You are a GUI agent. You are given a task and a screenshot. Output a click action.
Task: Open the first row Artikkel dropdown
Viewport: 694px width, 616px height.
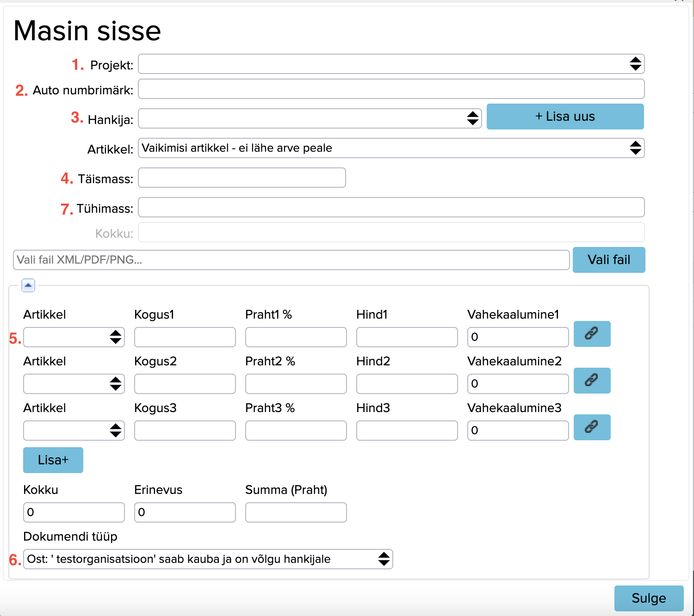click(74, 337)
